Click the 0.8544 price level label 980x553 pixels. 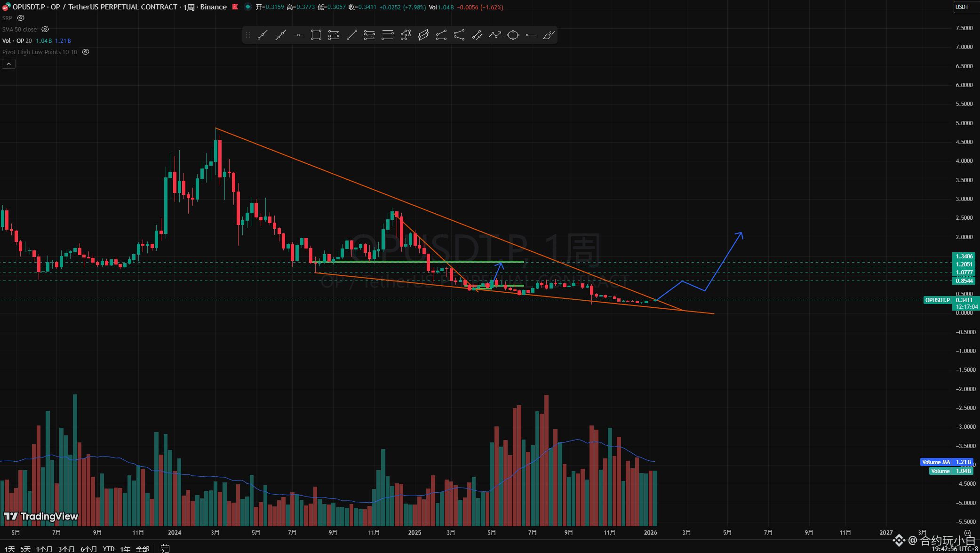click(x=964, y=281)
